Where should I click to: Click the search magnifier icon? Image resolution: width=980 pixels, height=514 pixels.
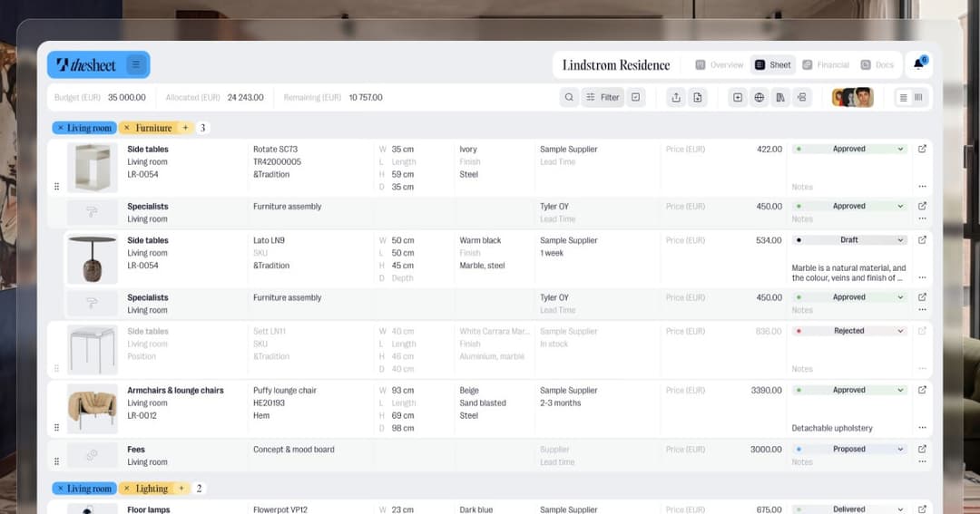pos(569,97)
